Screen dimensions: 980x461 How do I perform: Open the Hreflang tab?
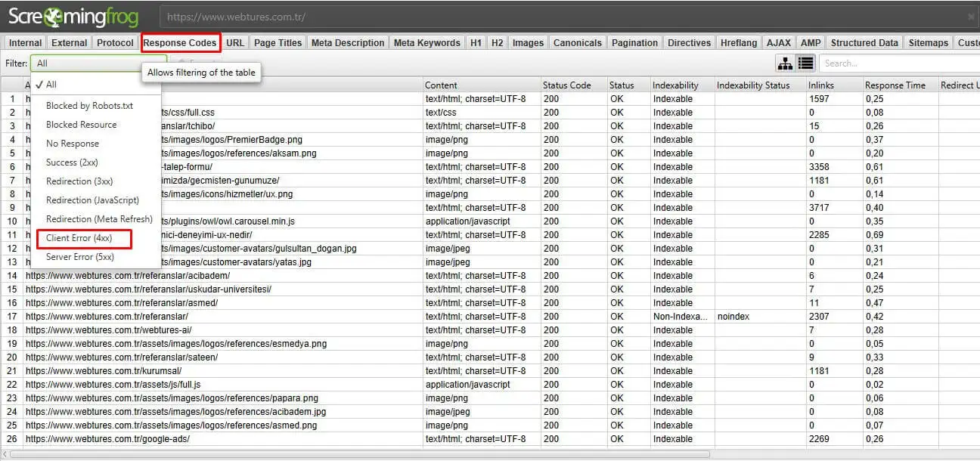point(738,42)
